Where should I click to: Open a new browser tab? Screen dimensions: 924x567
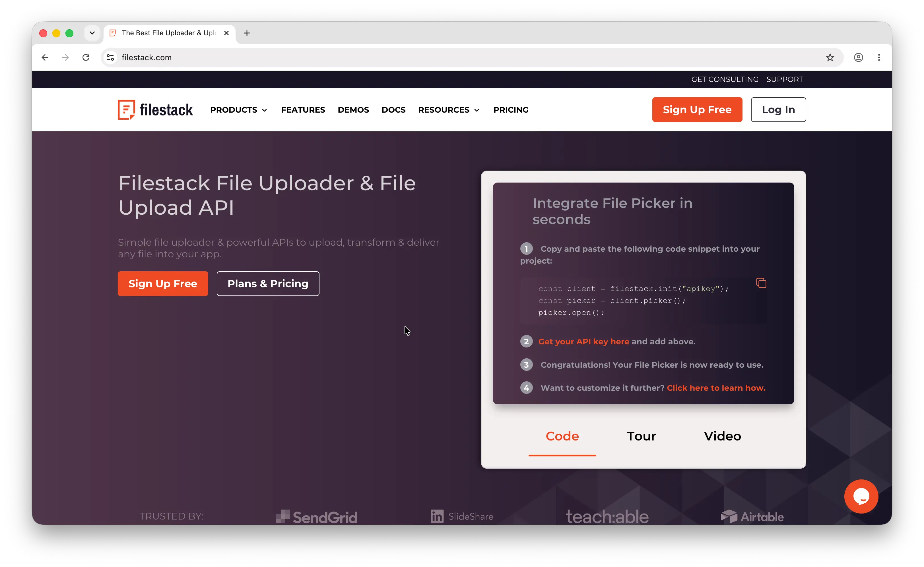[x=247, y=33]
